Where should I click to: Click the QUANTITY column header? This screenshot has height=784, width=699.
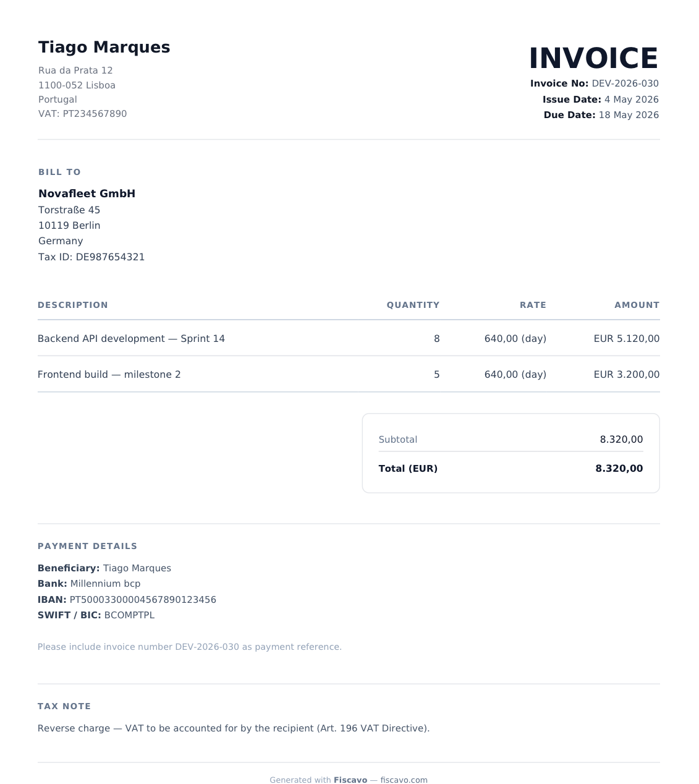point(413,305)
